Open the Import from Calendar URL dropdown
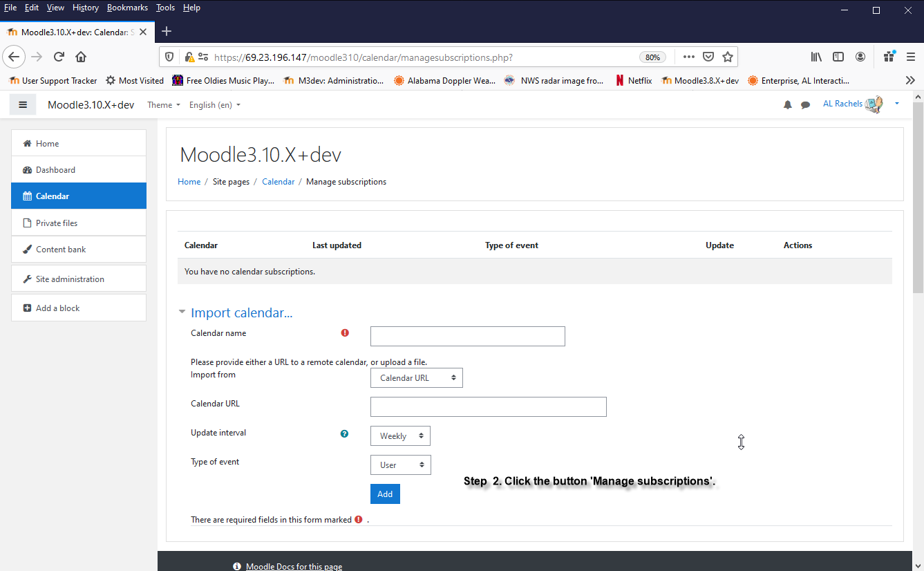924x571 pixels. [x=417, y=377]
